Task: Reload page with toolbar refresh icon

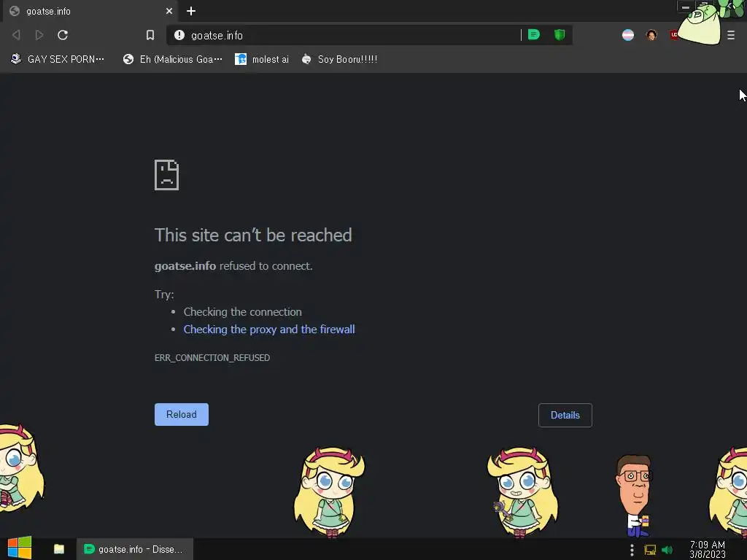Action: [x=63, y=35]
